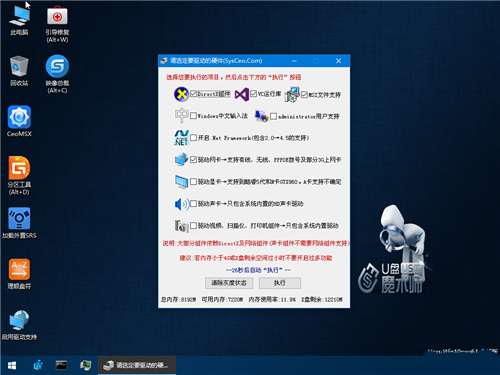The height and width of the screenshot is (375, 500).
Task: Open 引导修复 (Alt+W) desktop shortcut
Action: (x=57, y=24)
